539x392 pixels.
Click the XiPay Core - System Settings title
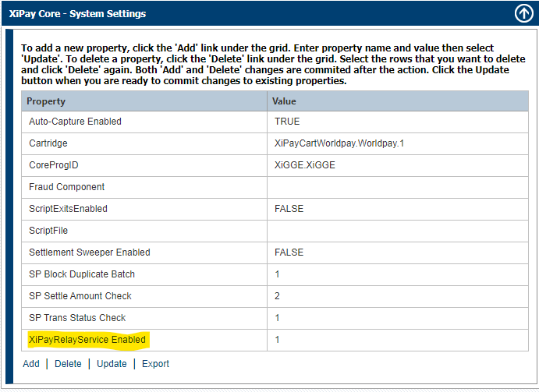point(78,14)
